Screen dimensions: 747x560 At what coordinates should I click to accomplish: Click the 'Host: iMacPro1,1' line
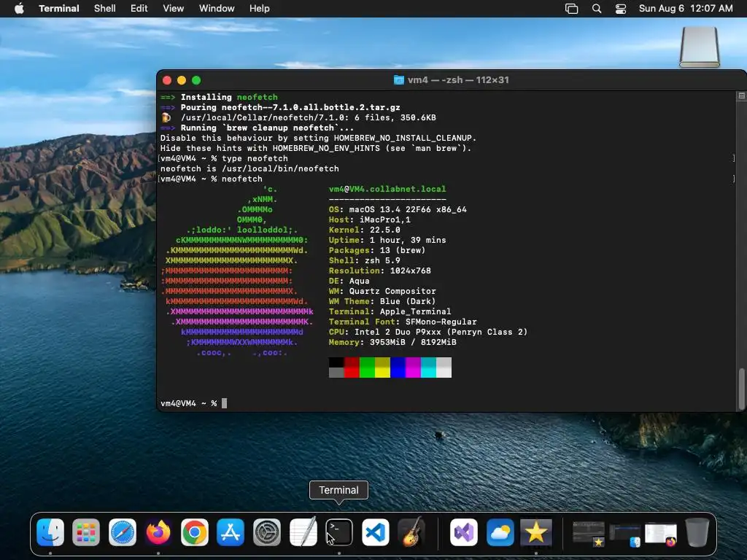[x=370, y=219]
